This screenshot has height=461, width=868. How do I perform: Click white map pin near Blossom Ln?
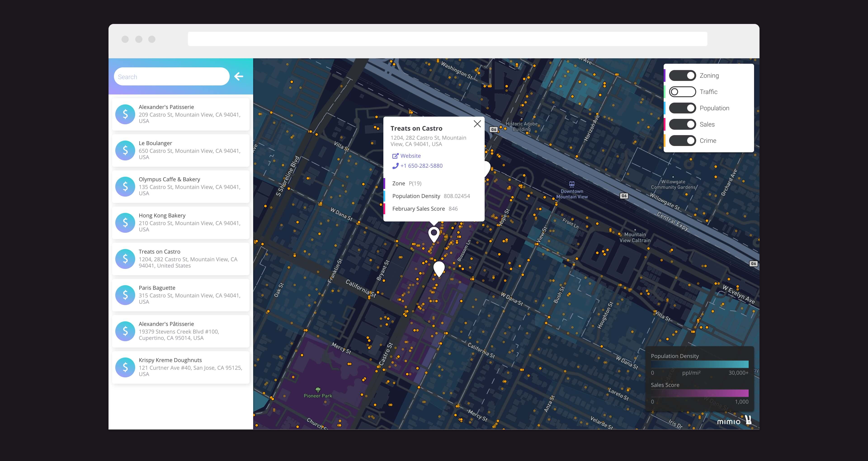(x=439, y=269)
